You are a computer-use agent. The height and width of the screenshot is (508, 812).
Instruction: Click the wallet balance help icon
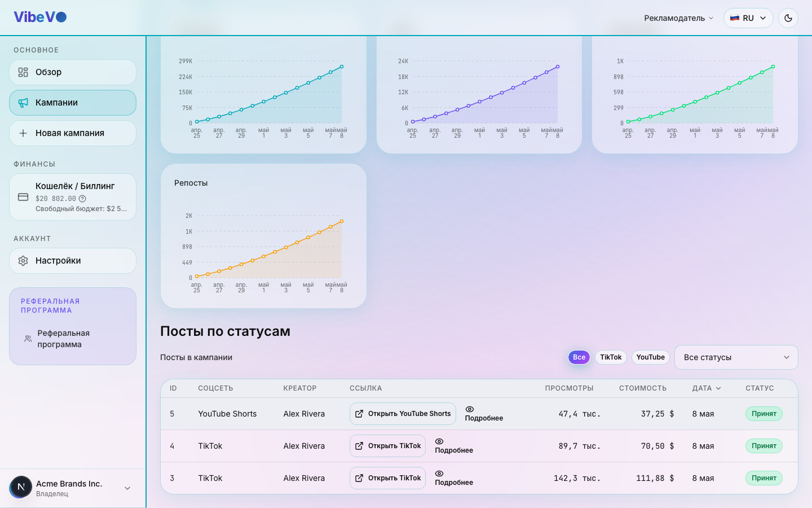[82, 199]
